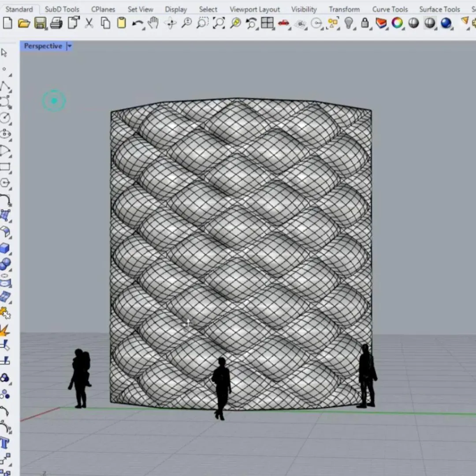Click the Zoom Extents icon
This screenshot has width=476, height=476.
click(x=219, y=23)
